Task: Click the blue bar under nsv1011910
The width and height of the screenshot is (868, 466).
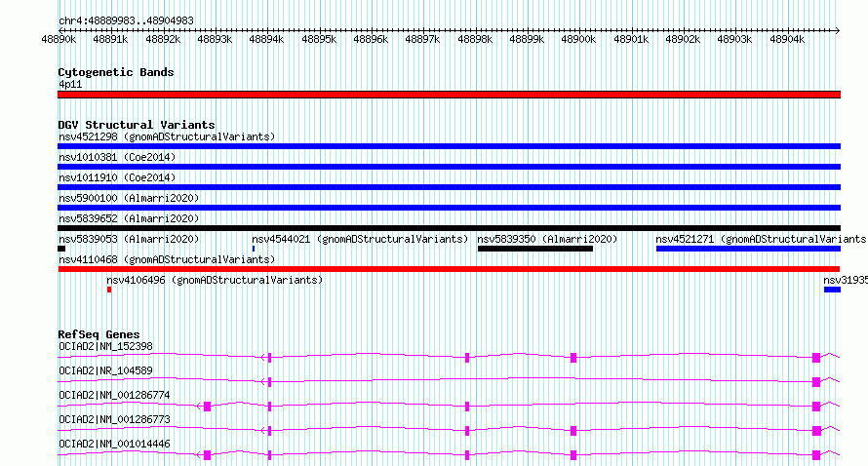Action: 449,187
